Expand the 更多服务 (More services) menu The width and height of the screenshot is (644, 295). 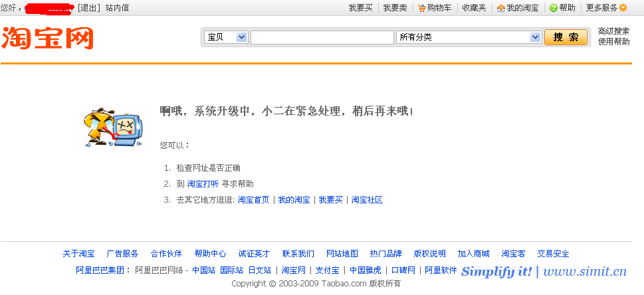606,8
